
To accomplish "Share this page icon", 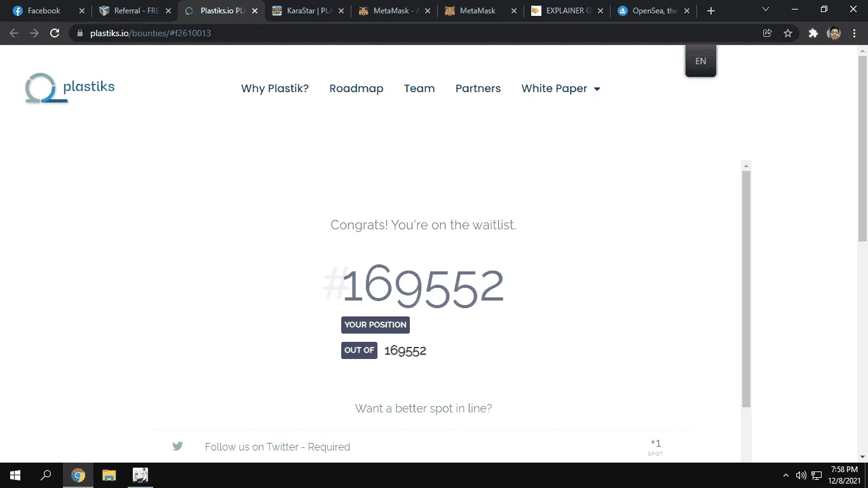I will coord(768,33).
